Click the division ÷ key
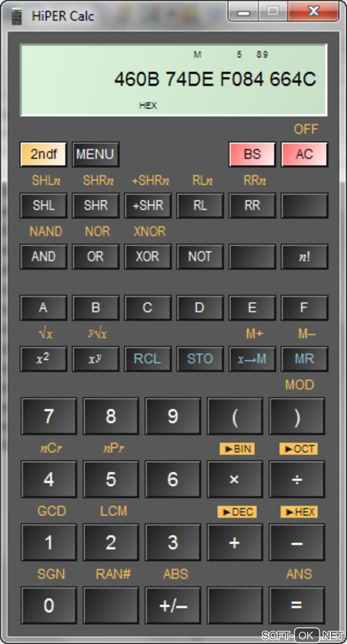Viewport: 347px width, 644px height. 297,479
